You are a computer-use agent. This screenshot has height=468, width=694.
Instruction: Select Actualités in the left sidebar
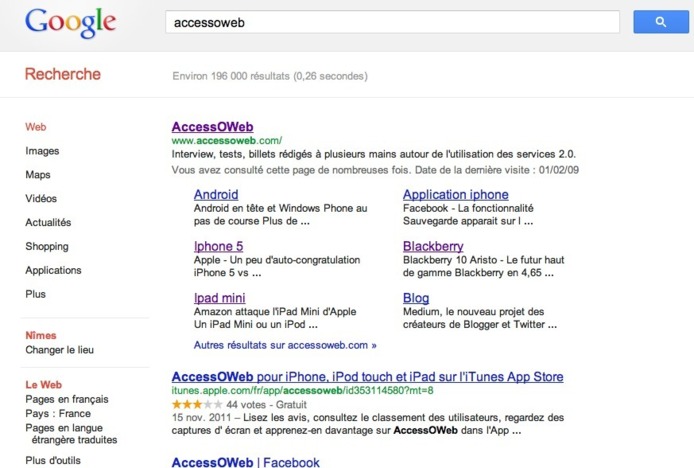point(48,223)
